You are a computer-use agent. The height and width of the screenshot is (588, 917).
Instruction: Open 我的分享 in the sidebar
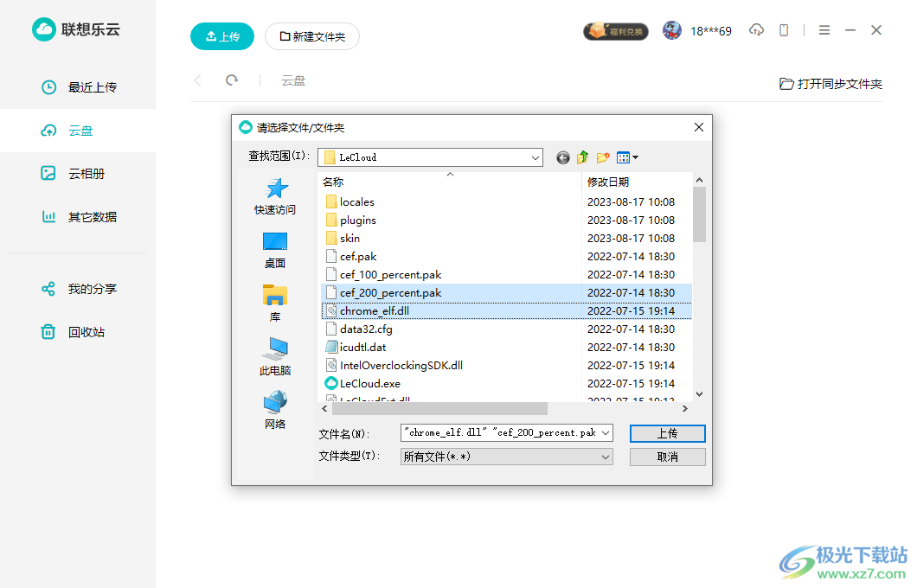[x=78, y=289]
